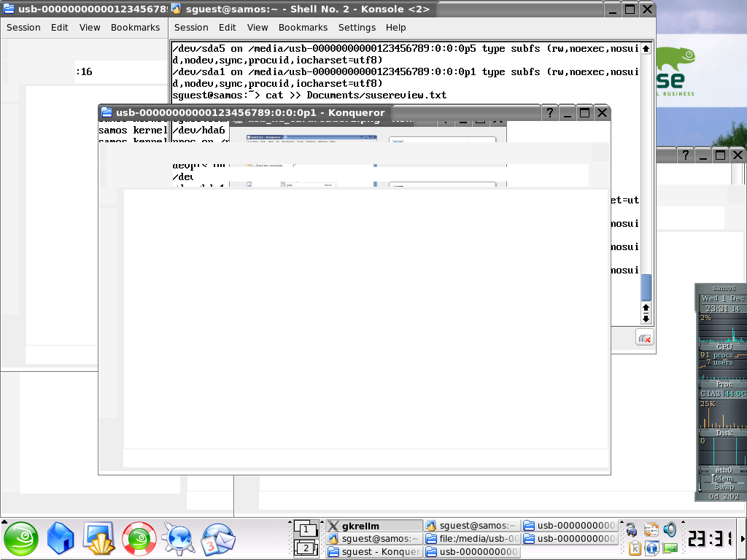Minimize the Konqueror usb window
The height and width of the screenshot is (560, 747).
click(567, 113)
